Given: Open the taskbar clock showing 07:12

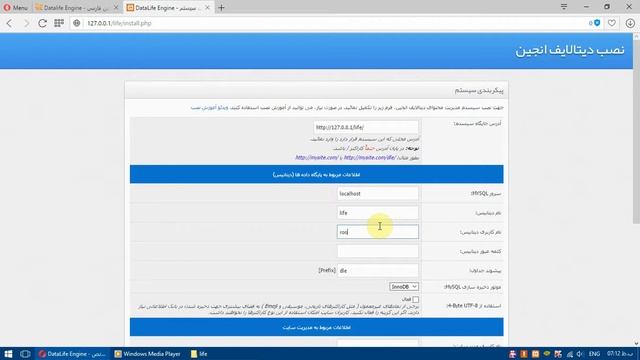Looking at the screenshot, I should (x=619, y=354).
